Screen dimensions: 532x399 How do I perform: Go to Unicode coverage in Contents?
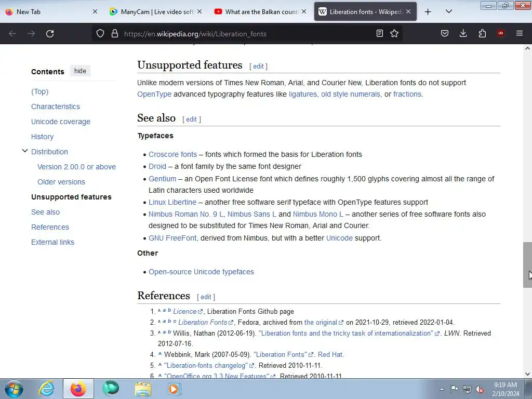point(61,122)
